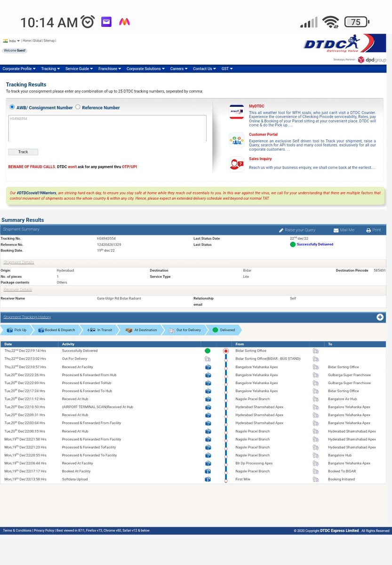Click the In Transit stage icon
Viewport: 392px width, 565px height.
point(91,330)
